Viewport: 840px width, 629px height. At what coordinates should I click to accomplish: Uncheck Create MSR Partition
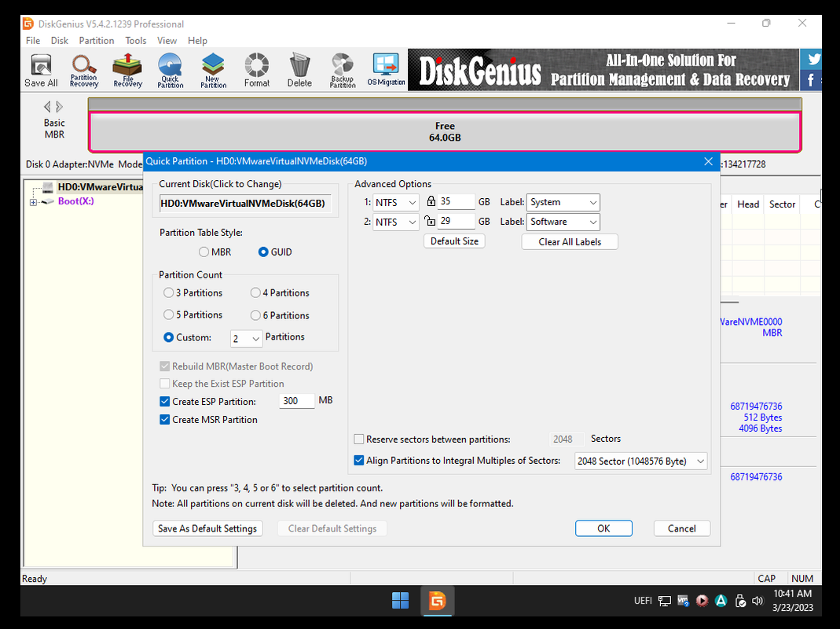click(165, 419)
